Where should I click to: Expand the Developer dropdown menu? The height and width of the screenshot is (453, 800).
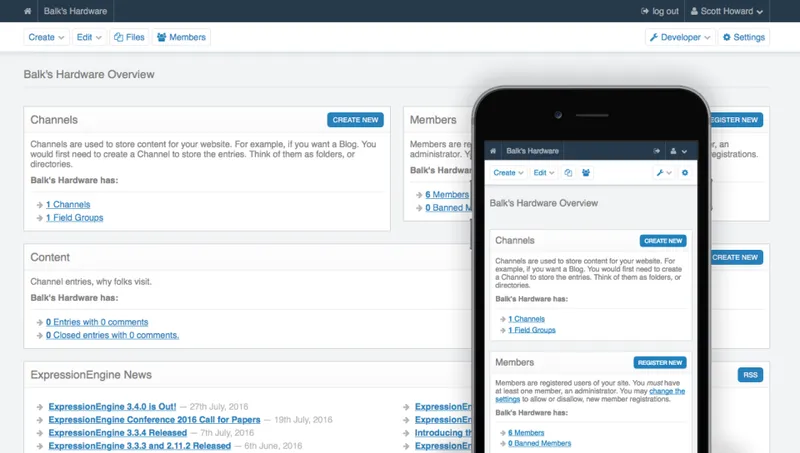(680, 37)
